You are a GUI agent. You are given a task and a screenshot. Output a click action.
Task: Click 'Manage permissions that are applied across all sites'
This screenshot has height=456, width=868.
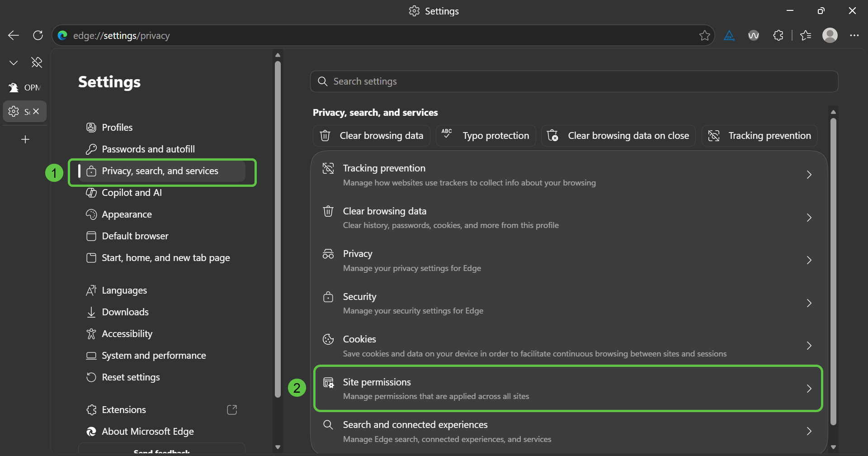point(436,396)
